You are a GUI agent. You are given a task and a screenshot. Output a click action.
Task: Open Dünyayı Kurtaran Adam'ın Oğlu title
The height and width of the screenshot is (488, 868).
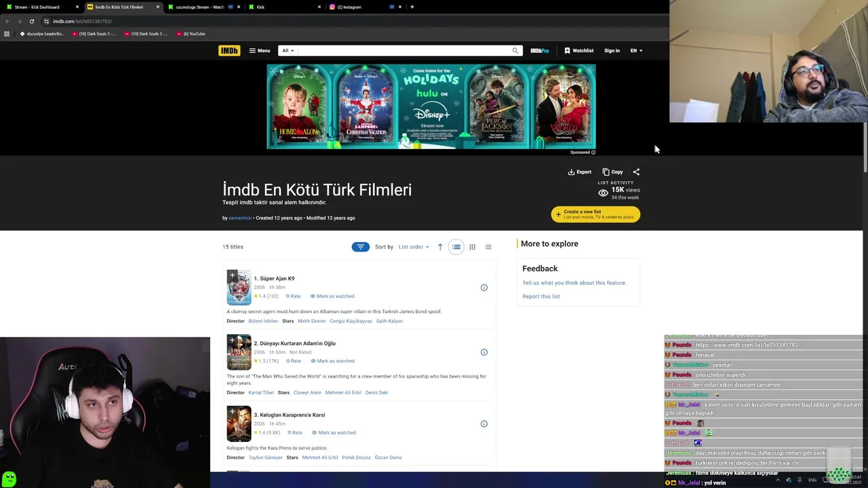coord(294,344)
